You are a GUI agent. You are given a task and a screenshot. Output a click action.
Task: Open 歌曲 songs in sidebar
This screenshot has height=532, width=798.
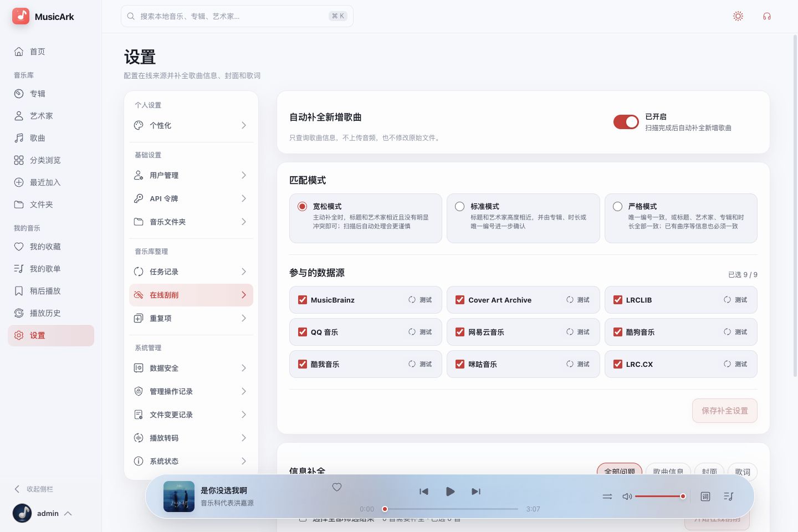coord(51,138)
